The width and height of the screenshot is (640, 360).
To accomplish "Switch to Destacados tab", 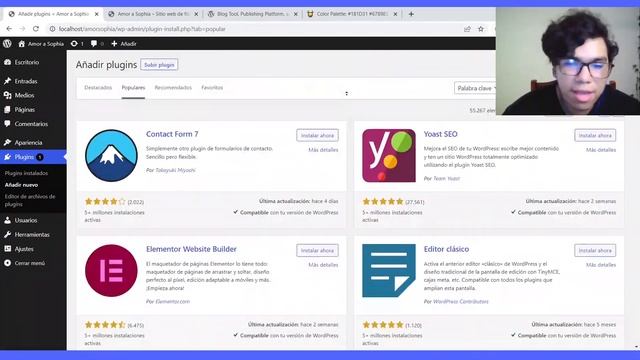I will click(98, 88).
